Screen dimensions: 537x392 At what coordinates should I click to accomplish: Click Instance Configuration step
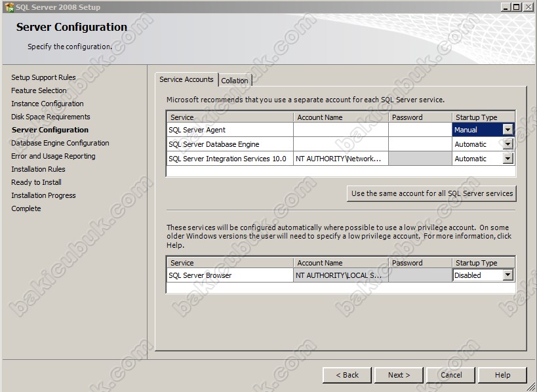47,104
